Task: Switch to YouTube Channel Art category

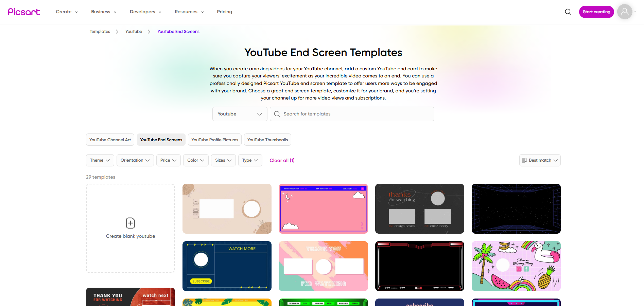Action: tap(110, 140)
